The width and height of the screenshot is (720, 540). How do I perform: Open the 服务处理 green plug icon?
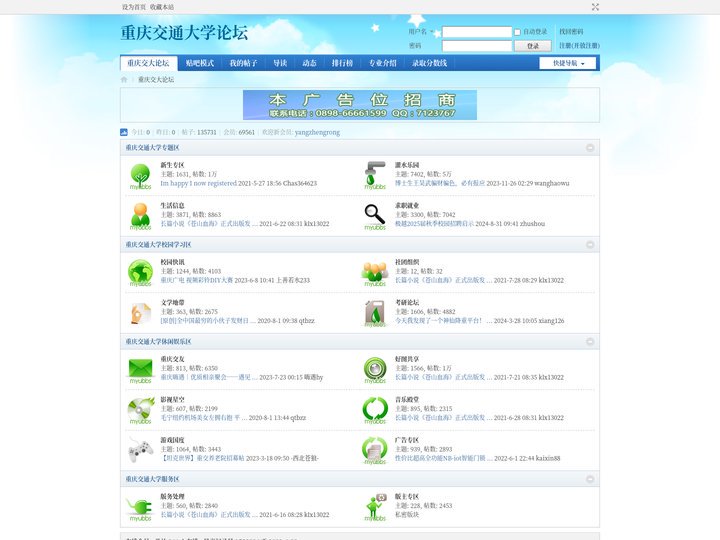pos(139,508)
